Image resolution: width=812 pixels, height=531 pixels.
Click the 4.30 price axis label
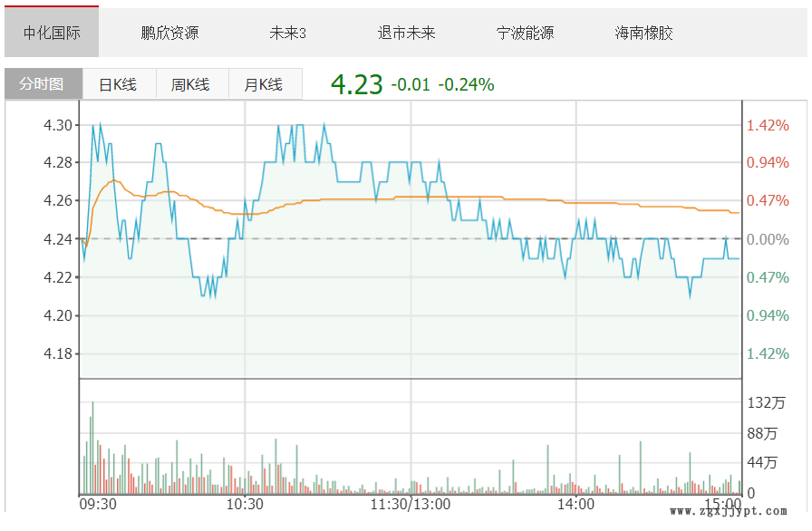[58, 125]
